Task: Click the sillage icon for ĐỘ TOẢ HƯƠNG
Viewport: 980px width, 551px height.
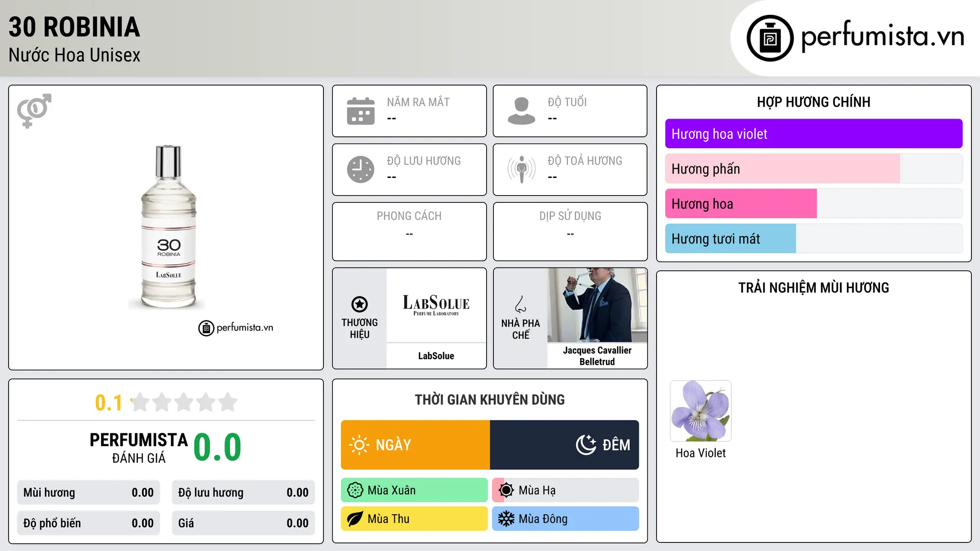Action: pyautogui.click(x=522, y=169)
